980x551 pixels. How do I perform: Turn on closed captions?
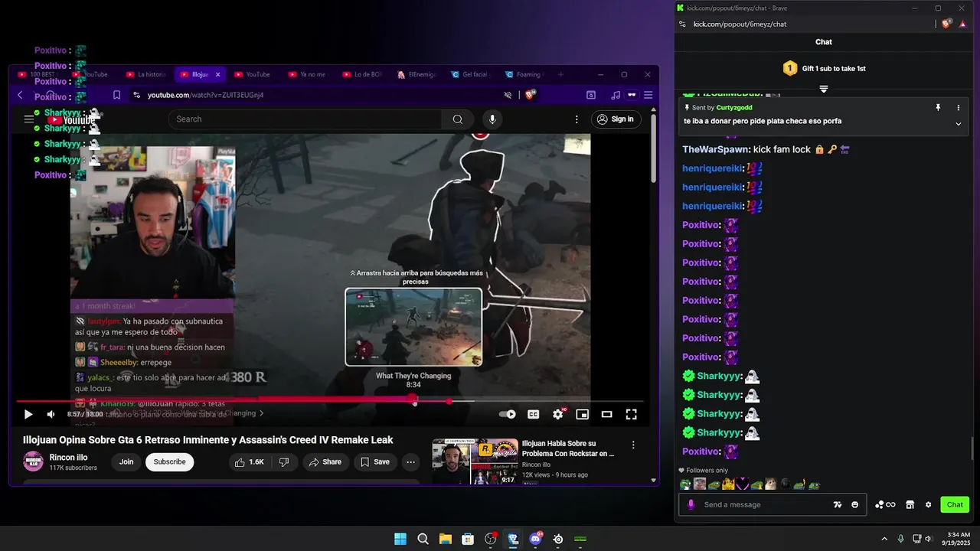[534, 414]
